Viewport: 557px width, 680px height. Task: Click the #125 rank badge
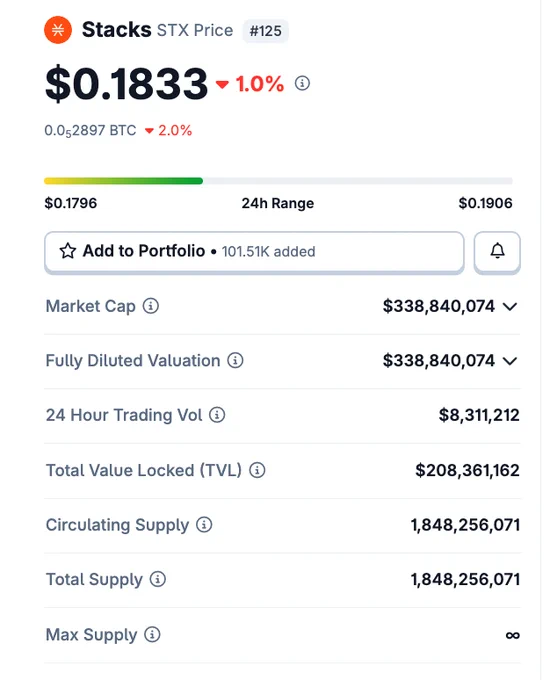(265, 31)
